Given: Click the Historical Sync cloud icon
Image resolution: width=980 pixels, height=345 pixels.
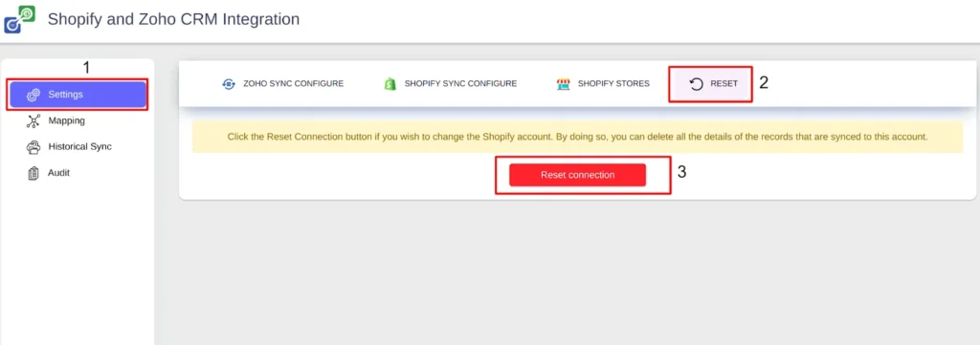Looking at the screenshot, I should tap(33, 147).
